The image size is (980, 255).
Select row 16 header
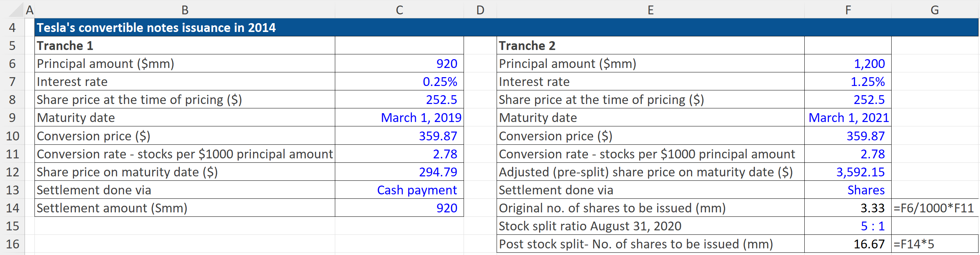[x=12, y=244]
